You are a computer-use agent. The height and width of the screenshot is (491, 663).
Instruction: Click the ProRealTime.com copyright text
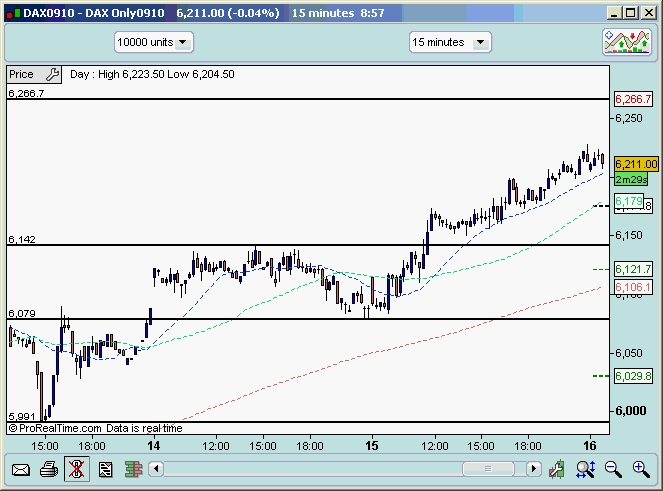click(x=96, y=428)
